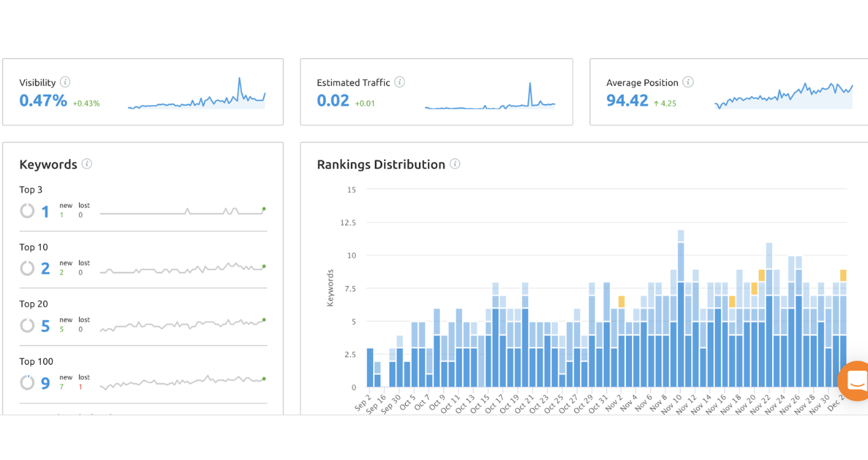Click the Estimated Traffic info icon

point(399,82)
